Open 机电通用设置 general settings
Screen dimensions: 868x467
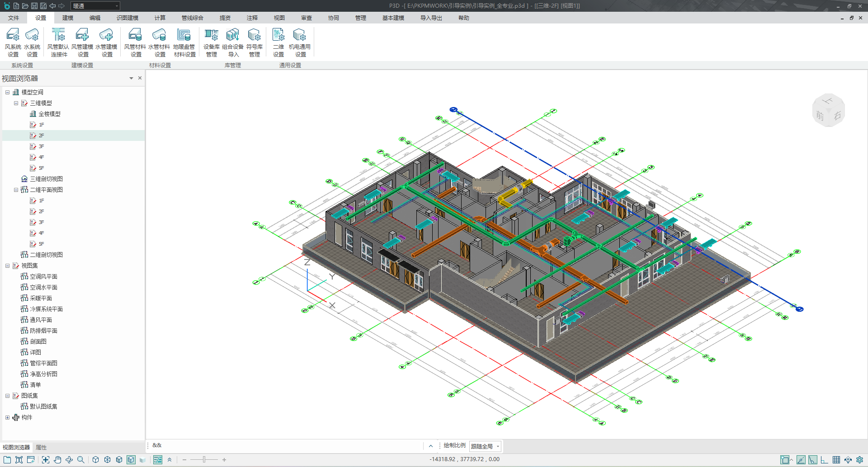pyautogui.click(x=300, y=42)
